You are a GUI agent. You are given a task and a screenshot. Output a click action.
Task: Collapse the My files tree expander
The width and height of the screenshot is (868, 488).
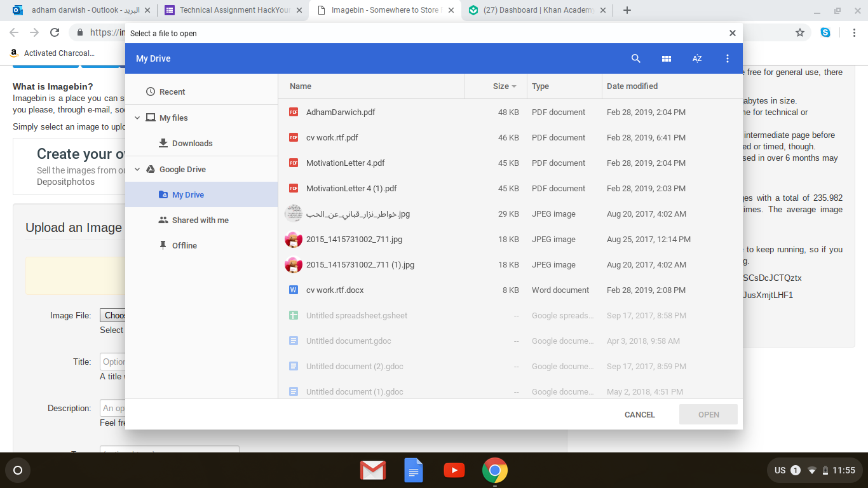point(137,118)
